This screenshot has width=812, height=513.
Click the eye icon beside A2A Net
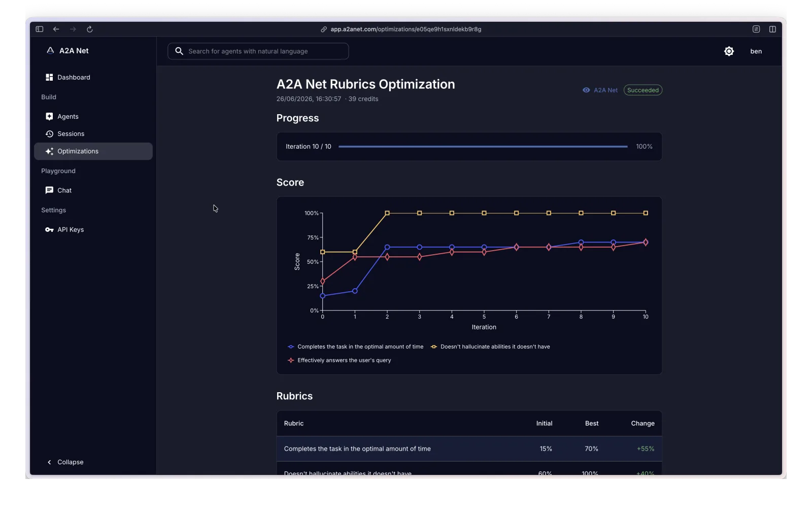(x=586, y=90)
